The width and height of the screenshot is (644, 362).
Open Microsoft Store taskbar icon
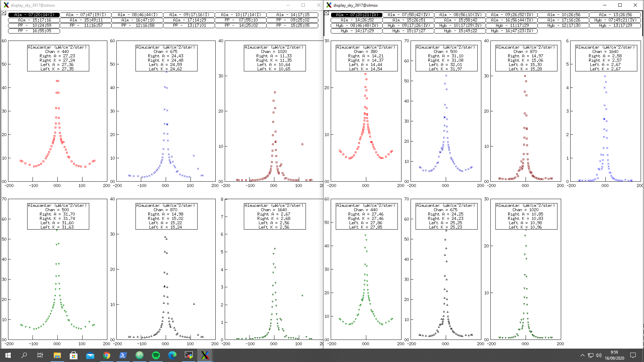(x=74, y=355)
